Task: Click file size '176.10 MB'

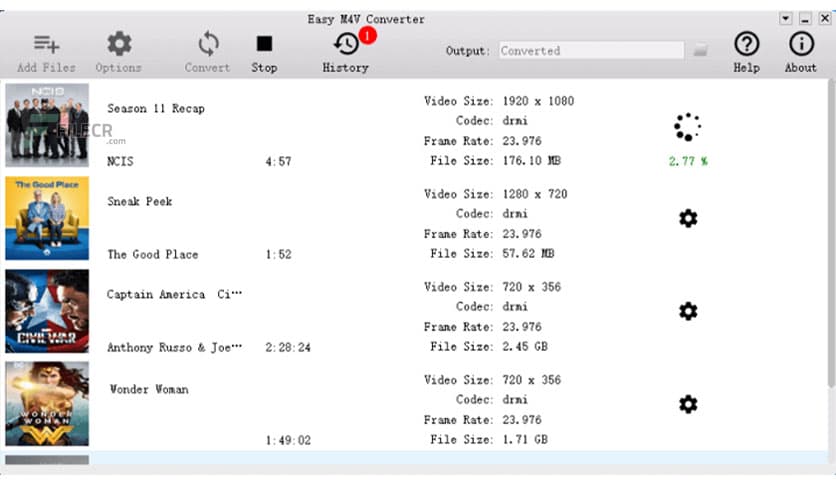Action: 532,160
